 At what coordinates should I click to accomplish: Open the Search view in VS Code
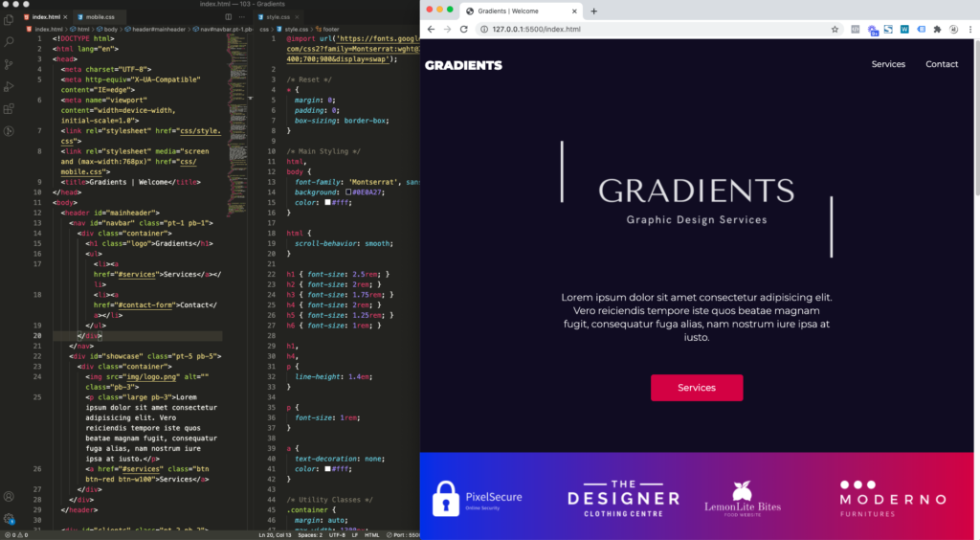(x=9, y=42)
